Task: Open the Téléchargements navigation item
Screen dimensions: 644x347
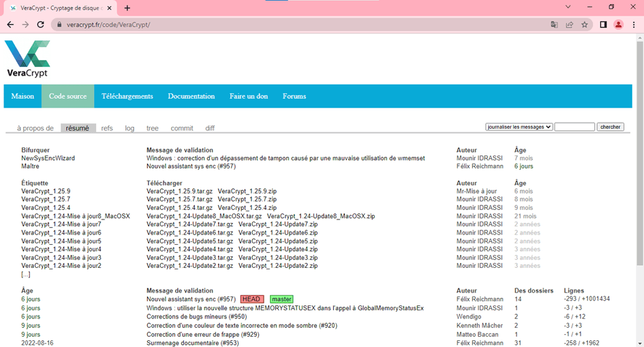Action: pyautogui.click(x=127, y=96)
